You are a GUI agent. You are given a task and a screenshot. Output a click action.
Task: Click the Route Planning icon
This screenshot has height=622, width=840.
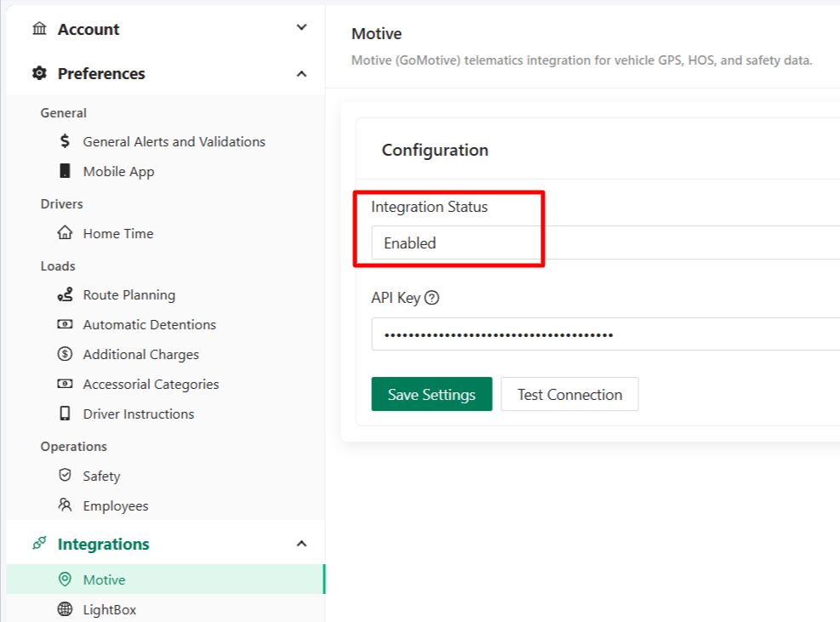coord(65,294)
